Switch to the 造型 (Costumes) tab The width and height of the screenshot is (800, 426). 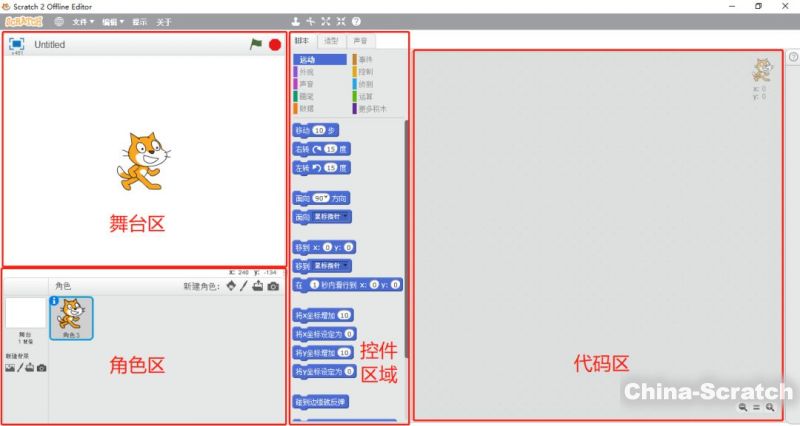[x=331, y=41]
